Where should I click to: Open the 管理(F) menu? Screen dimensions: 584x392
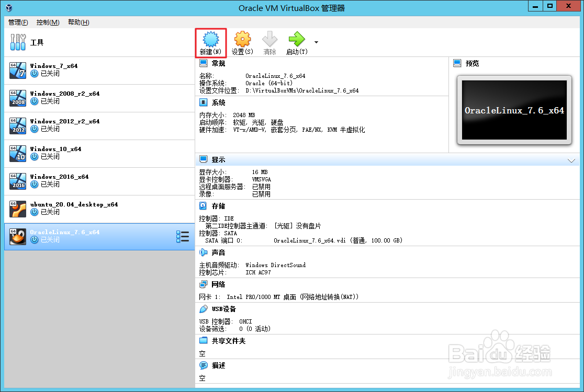point(18,22)
